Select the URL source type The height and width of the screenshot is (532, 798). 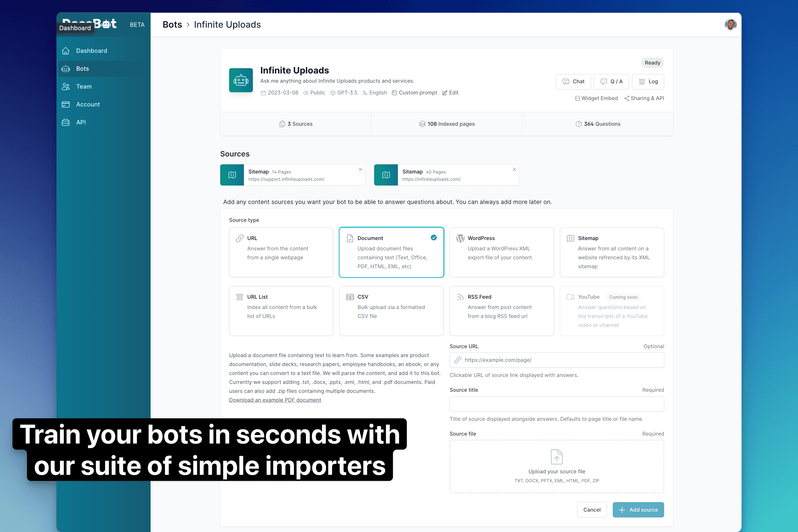point(281,252)
